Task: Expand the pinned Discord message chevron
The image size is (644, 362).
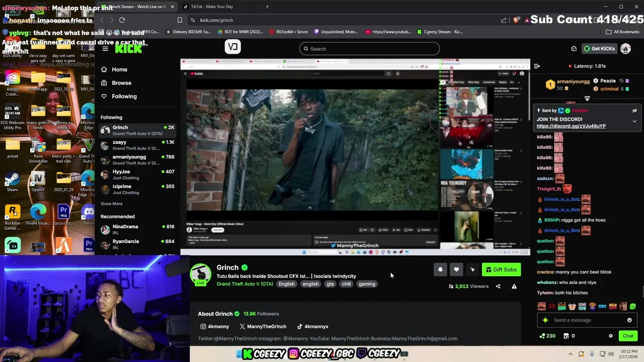Action: pos(634,121)
